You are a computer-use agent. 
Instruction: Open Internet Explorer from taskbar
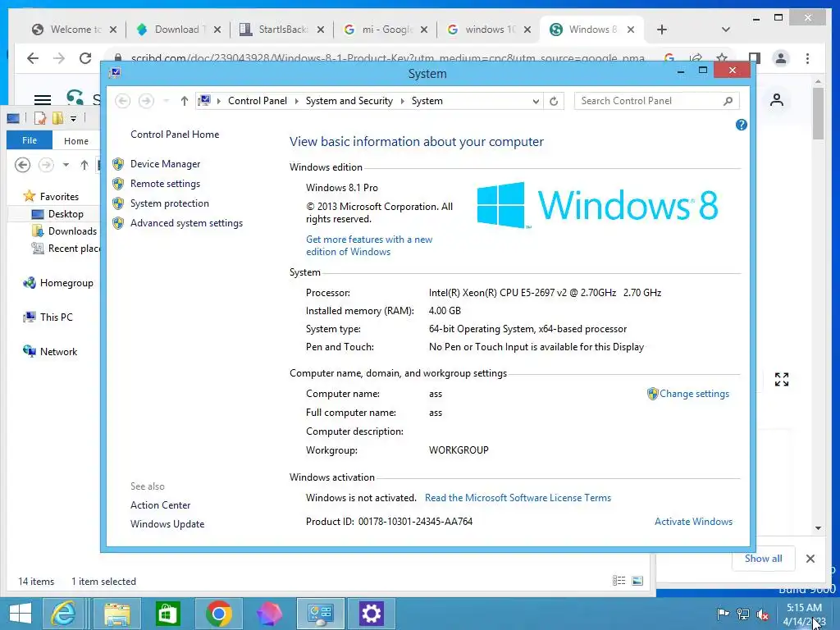tap(63, 614)
